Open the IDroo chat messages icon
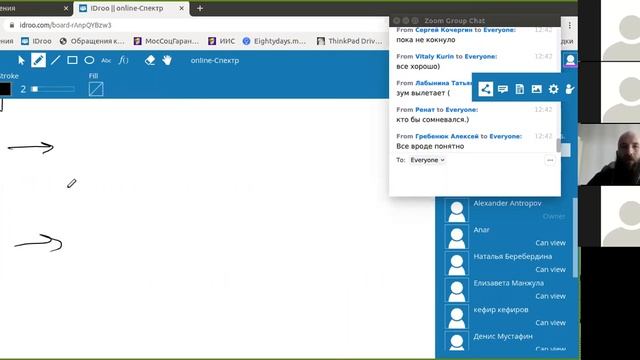 [x=503, y=89]
